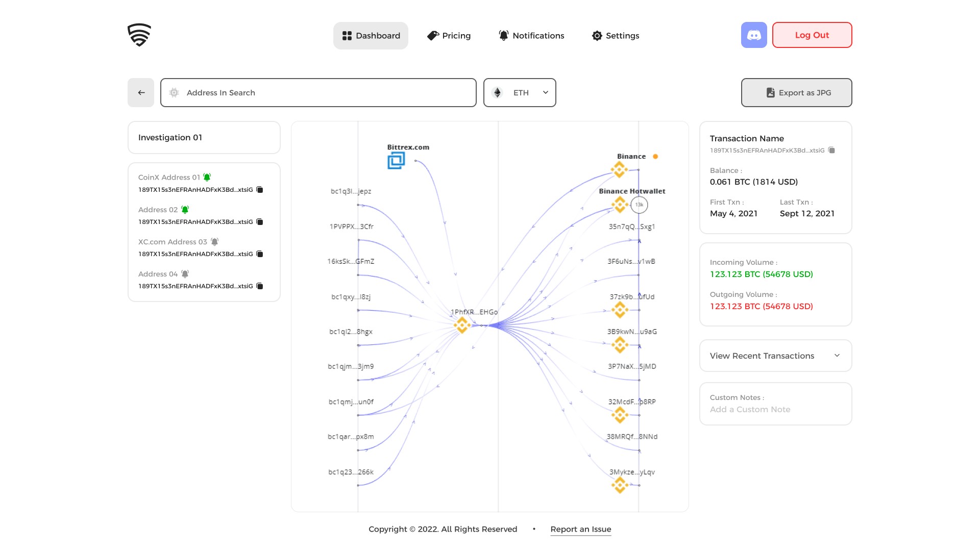
Task: Expand the 13k badge on Binance Hotwallet
Action: 639,205
